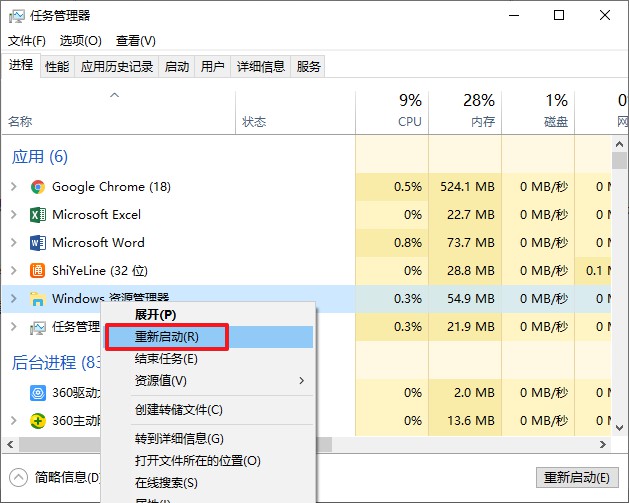This screenshot has height=503, width=629.
Task: Expand the 360主动防御 process group
Action: point(14,421)
